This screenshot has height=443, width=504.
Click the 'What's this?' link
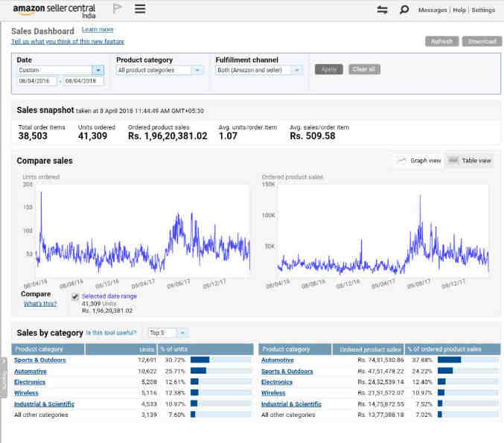click(x=40, y=304)
